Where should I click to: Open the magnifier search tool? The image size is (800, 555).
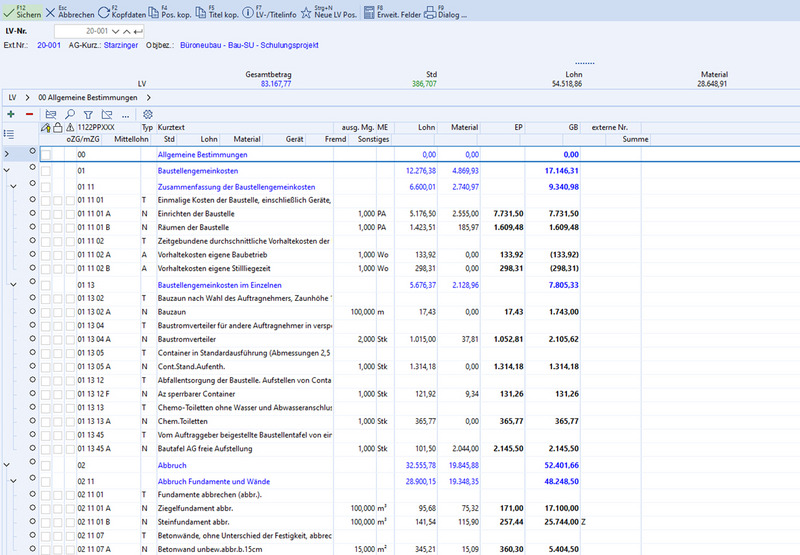(69, 115)
